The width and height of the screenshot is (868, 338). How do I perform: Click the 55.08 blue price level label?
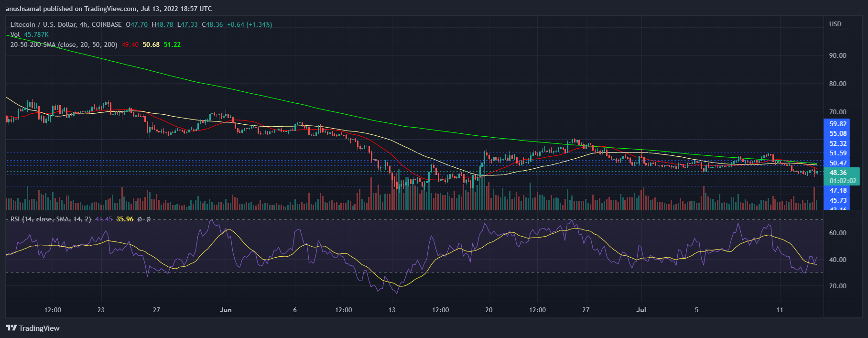(838, 133)
